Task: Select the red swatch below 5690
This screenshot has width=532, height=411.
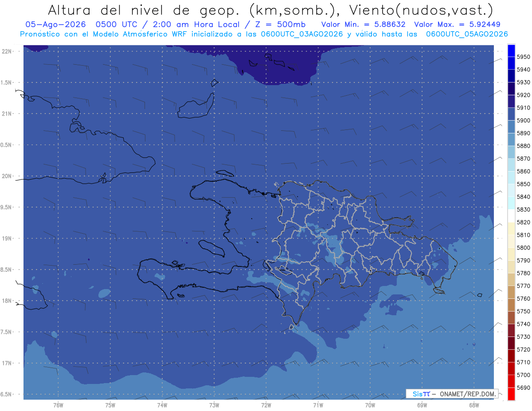Action: [511, 393]
